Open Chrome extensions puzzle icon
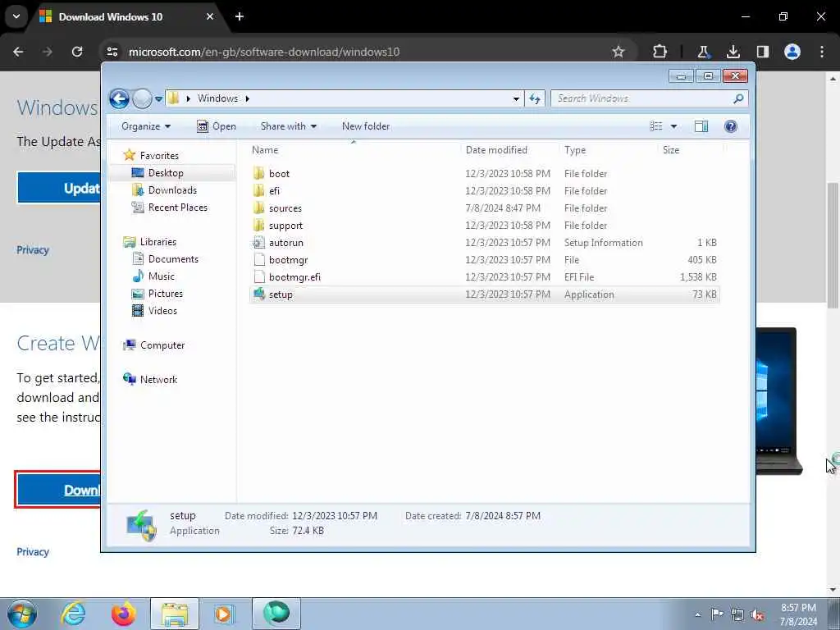This screenshot has height=630, width=840. (x=660, y=52)
